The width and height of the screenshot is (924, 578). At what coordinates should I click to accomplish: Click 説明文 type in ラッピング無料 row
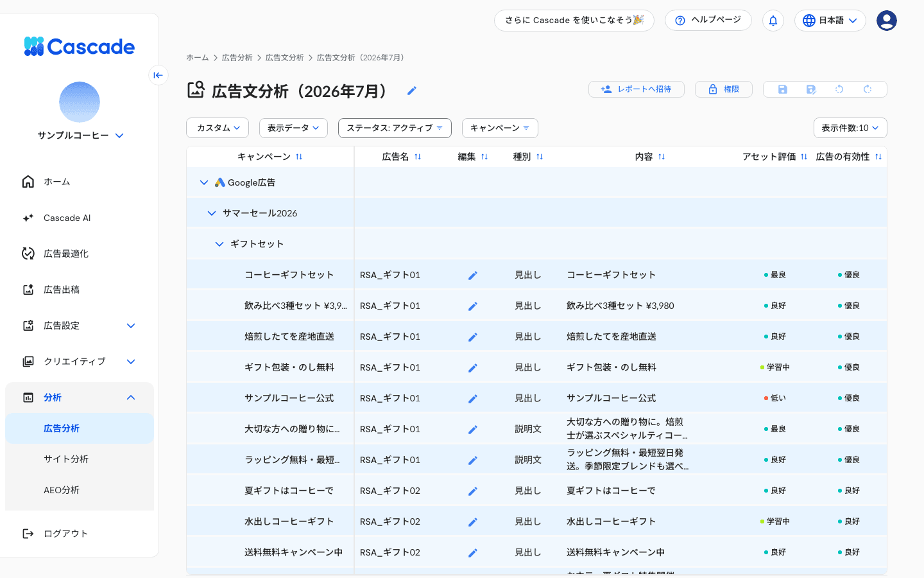coord(528,460)
